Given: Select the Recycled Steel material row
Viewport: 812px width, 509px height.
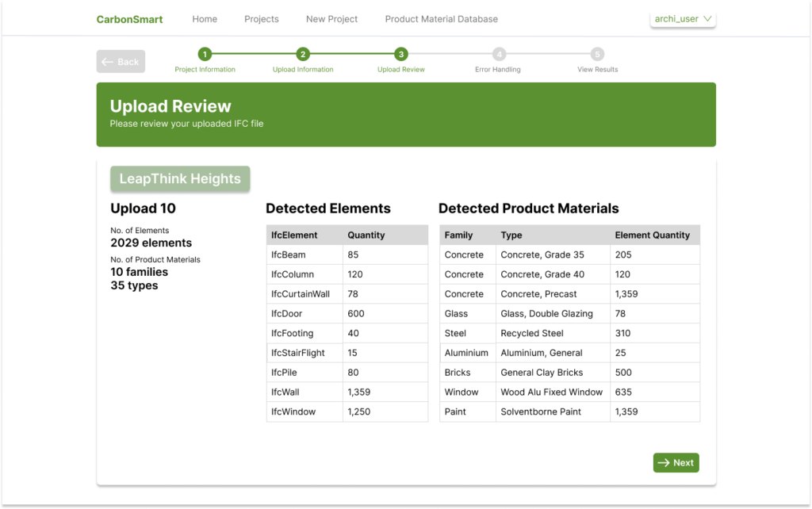Looking at the screenshot, I should point(569,333).
